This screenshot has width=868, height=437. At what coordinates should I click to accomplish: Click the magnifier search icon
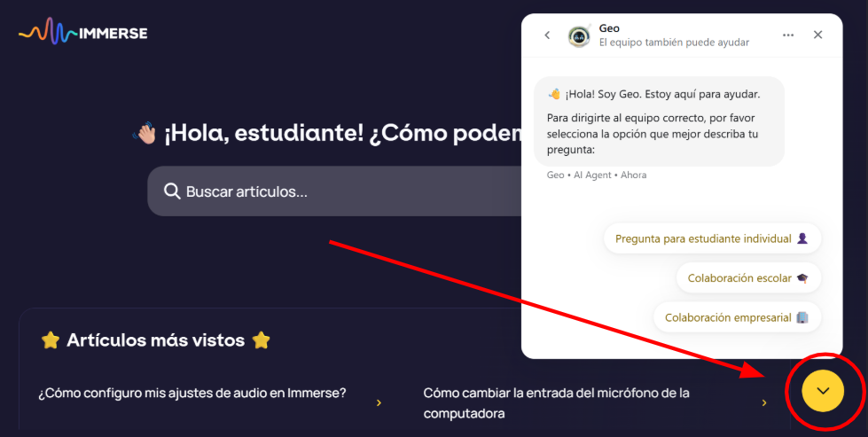tap(172, 191)
